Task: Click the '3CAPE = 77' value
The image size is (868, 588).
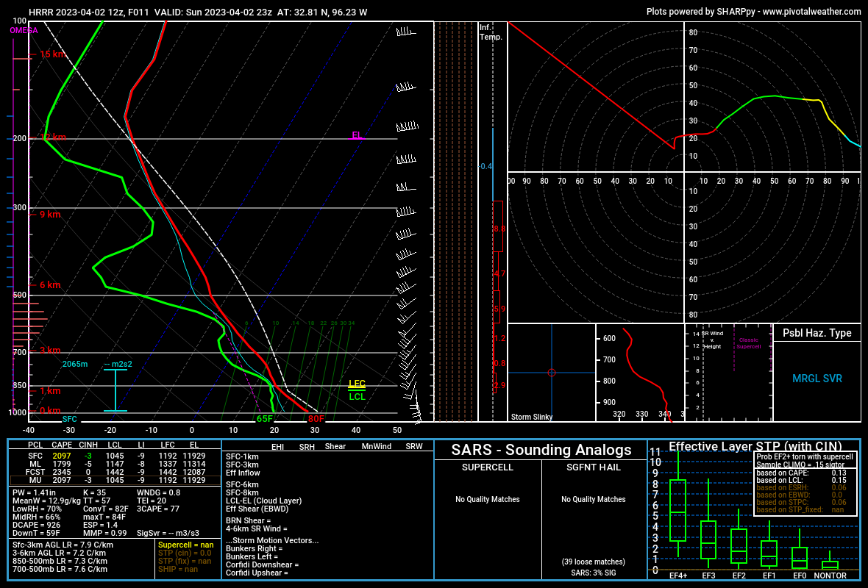Action: tap(157, 509)
